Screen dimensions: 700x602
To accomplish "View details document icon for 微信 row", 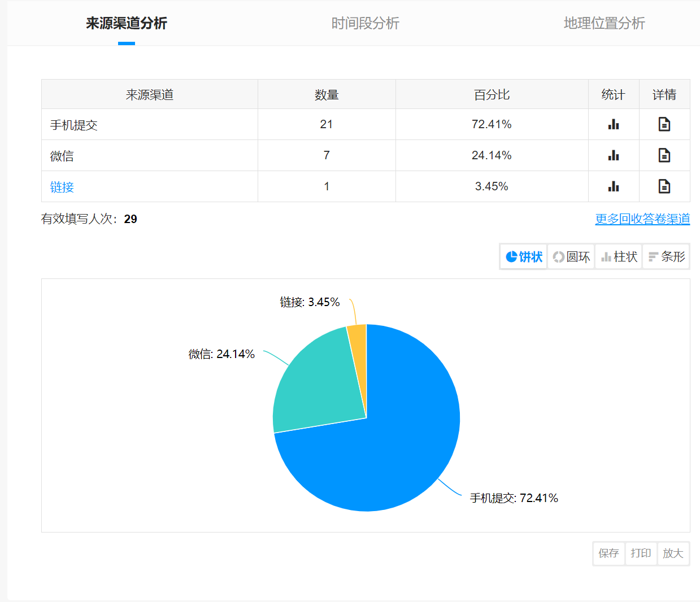I will 664,155.
